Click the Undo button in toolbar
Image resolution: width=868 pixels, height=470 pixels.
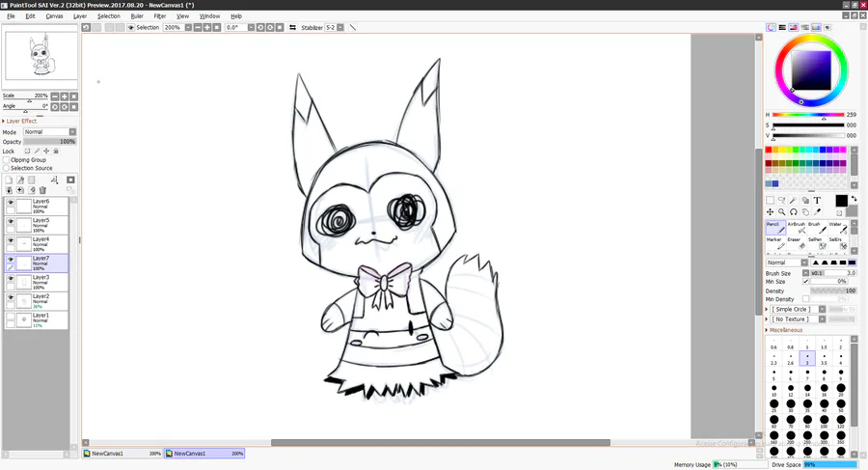pyautogui.click(x=87, y=27)
